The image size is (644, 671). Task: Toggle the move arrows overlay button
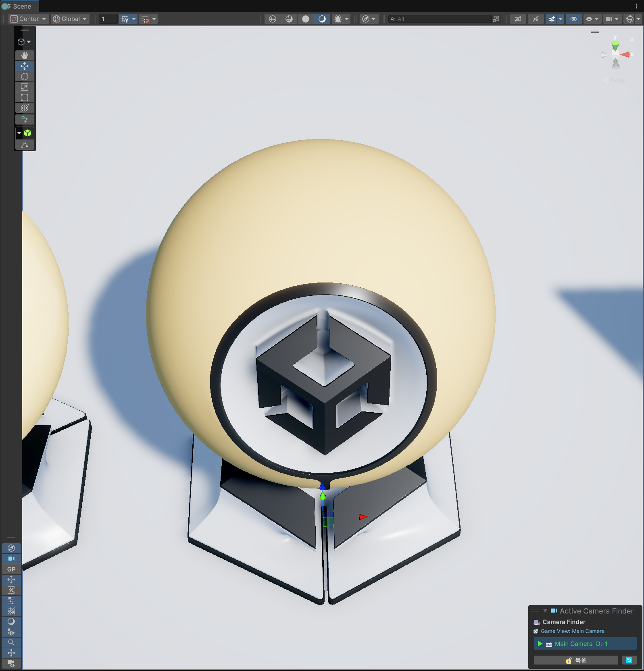pyautogui.click(x=11, y=580)
